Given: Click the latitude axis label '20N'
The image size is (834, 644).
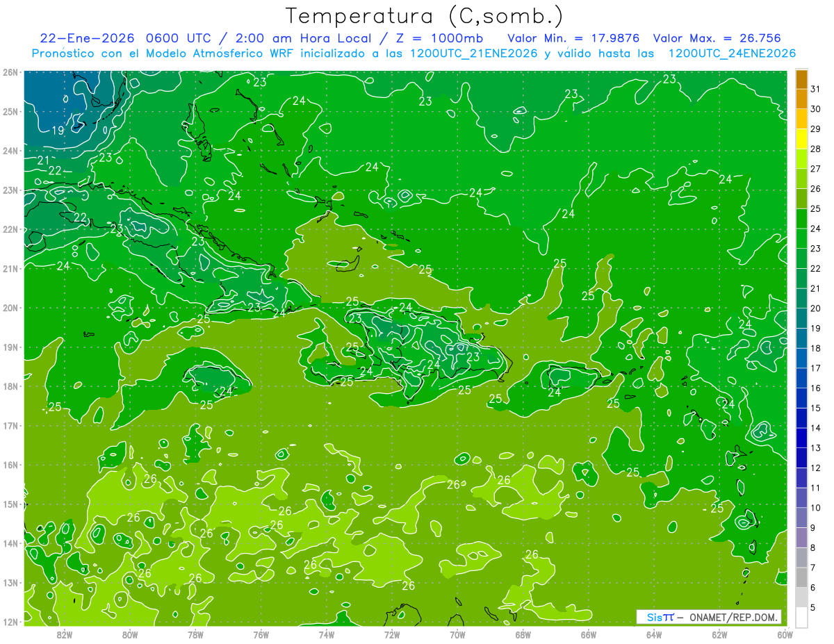Looking at the screenshot, I should pos(10,308).
